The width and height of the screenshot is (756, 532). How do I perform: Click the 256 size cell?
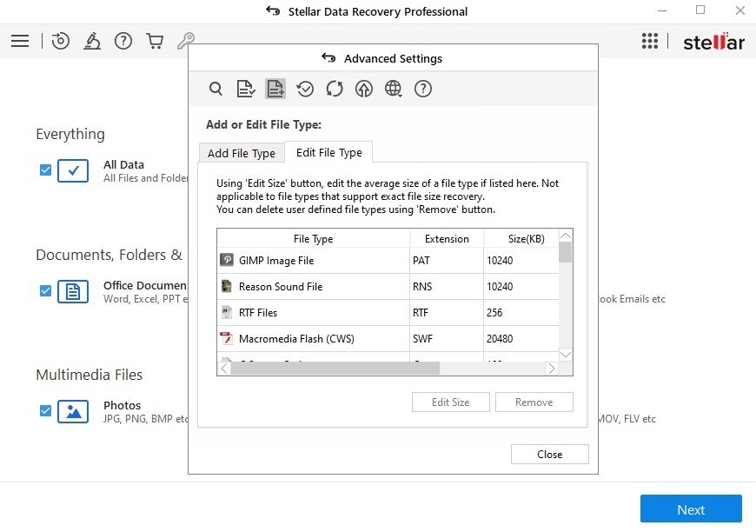[x=521, y=313]
